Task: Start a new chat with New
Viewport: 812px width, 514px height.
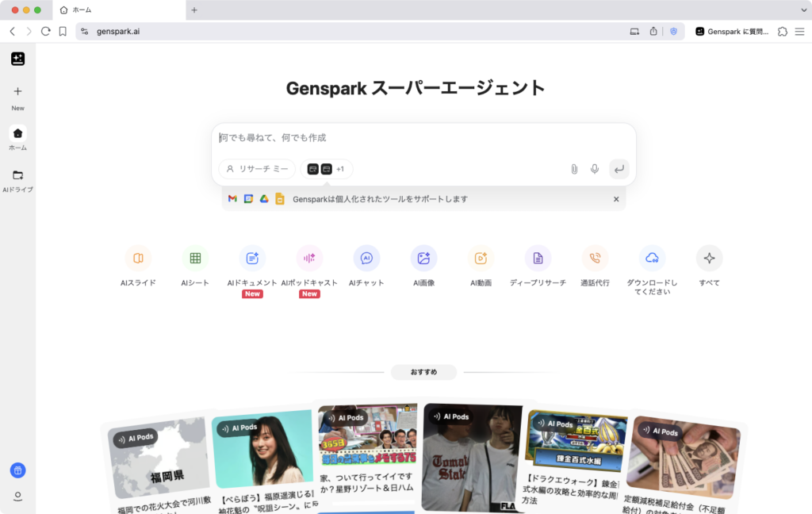Action: pos(17,98)
